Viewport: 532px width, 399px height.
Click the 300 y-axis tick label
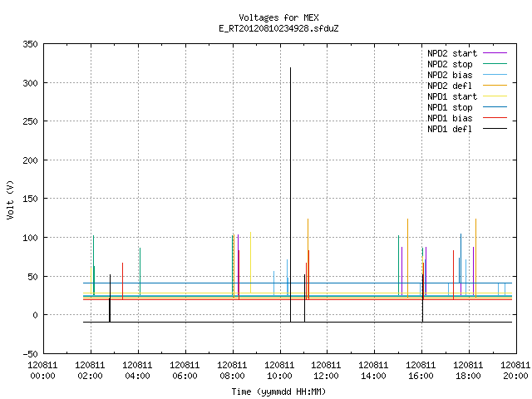(x=30, y=83)
